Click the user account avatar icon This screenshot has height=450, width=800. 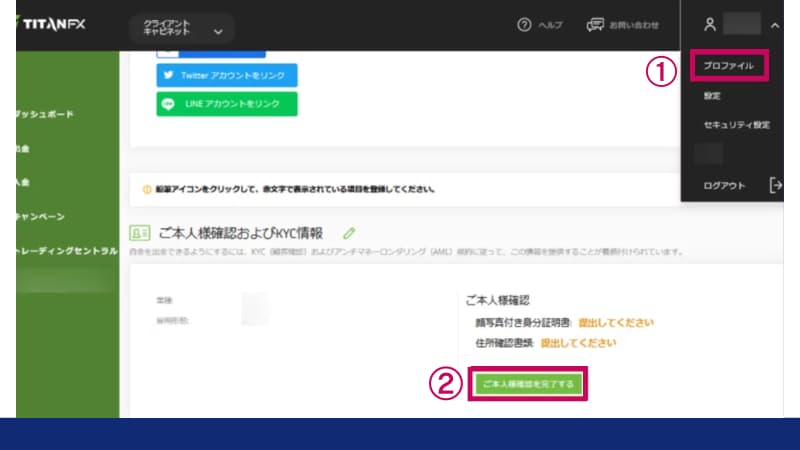pyautogui.click(x=710, y=25)
